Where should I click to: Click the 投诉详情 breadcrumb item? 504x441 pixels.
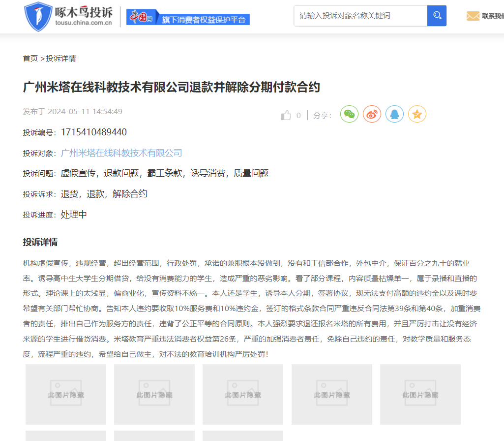coord(61,59)
